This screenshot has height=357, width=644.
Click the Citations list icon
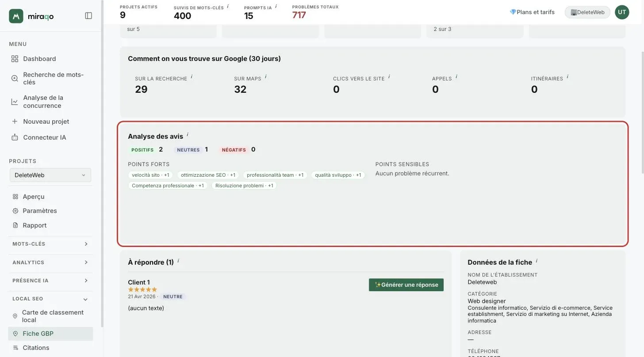[15, 348]
